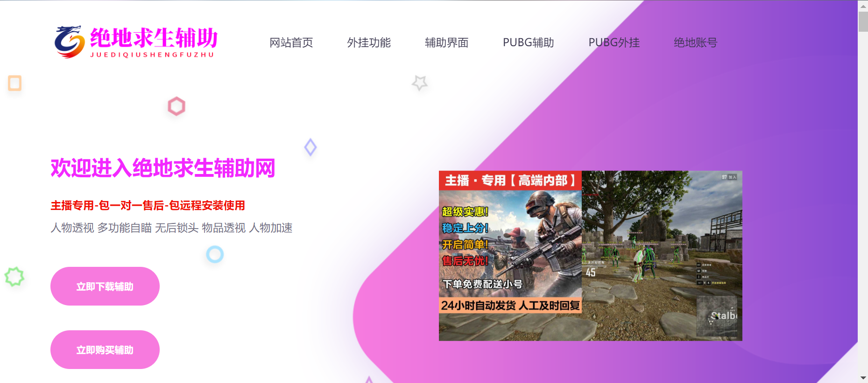The width and height of the screenshot is (868, 383).
Task: Select the PUBG辅助 menu item
Action: coord(528,42)
